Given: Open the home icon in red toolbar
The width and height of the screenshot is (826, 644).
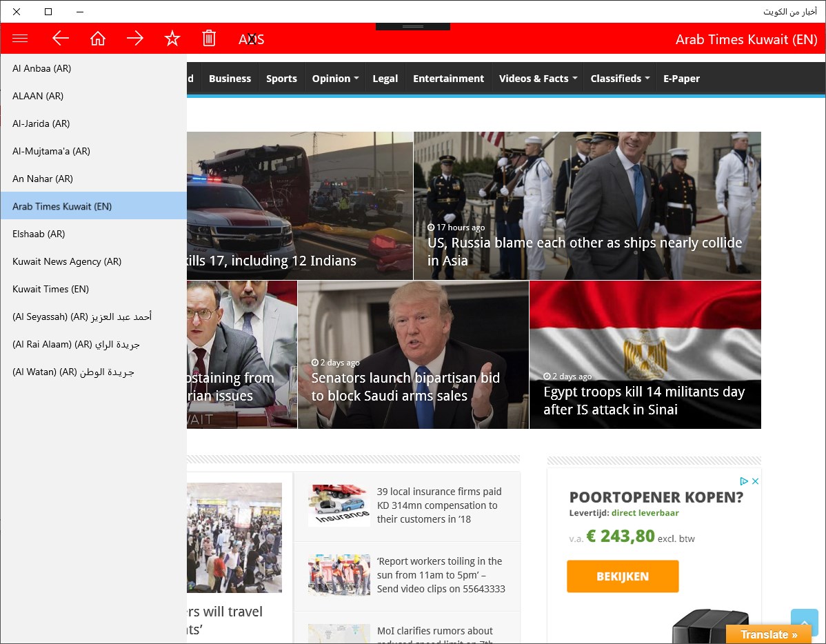Looking at the screenshot, I should pos(97,39).
